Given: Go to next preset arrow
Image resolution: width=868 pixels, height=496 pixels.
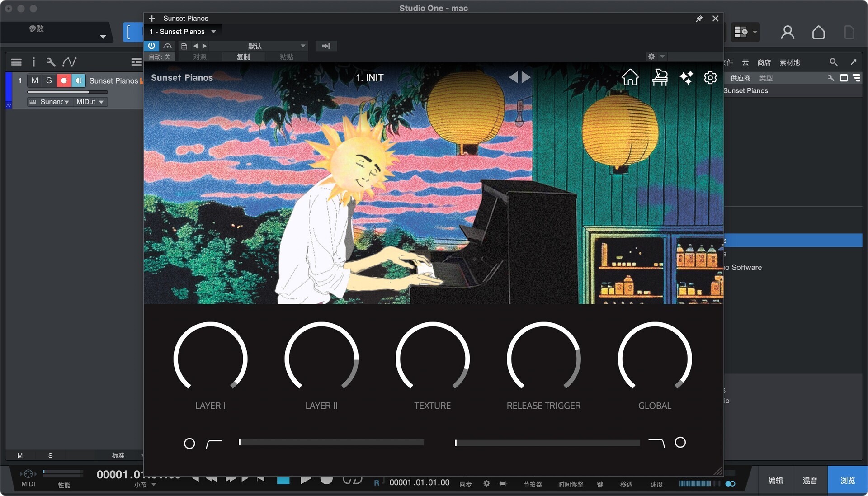Looking at the screenshot, I should pos(526,77).
